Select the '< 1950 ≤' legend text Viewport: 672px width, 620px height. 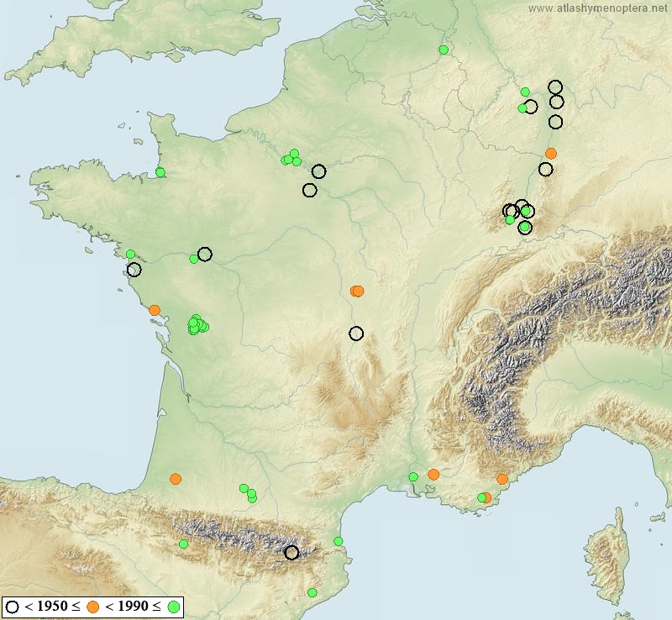click(53, 607)
